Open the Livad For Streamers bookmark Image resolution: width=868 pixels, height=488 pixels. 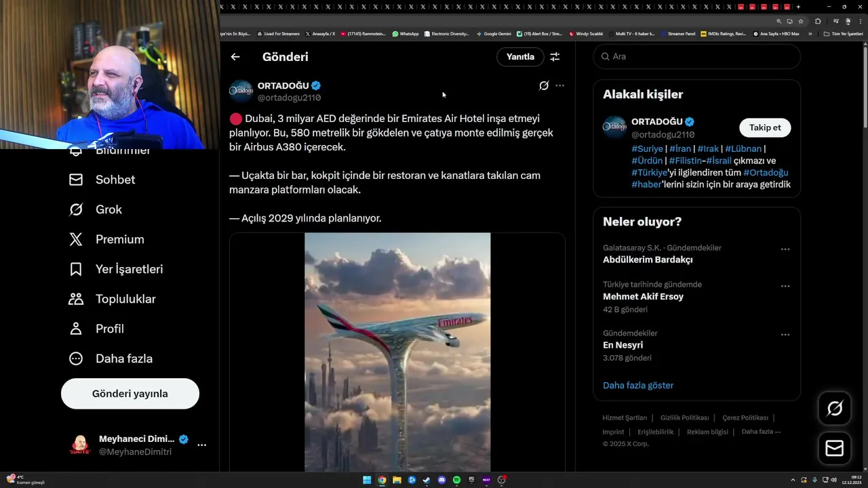coord(278,34)
